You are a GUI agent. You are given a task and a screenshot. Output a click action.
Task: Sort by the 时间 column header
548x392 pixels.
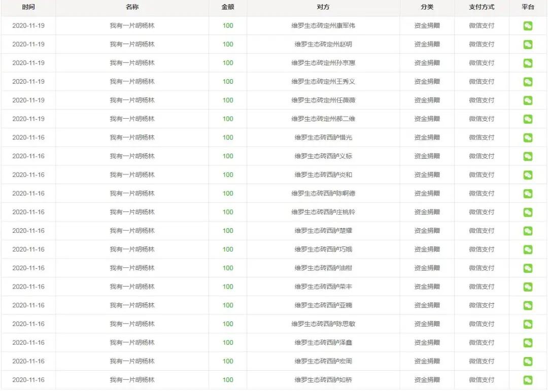point(28,7)
